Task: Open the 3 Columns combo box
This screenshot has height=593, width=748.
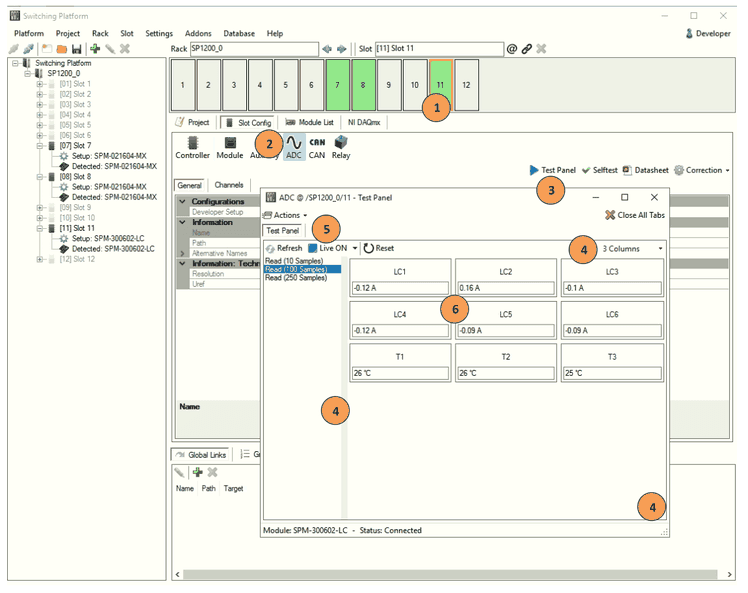Action: pyautogui.click(x=632, y=249)
